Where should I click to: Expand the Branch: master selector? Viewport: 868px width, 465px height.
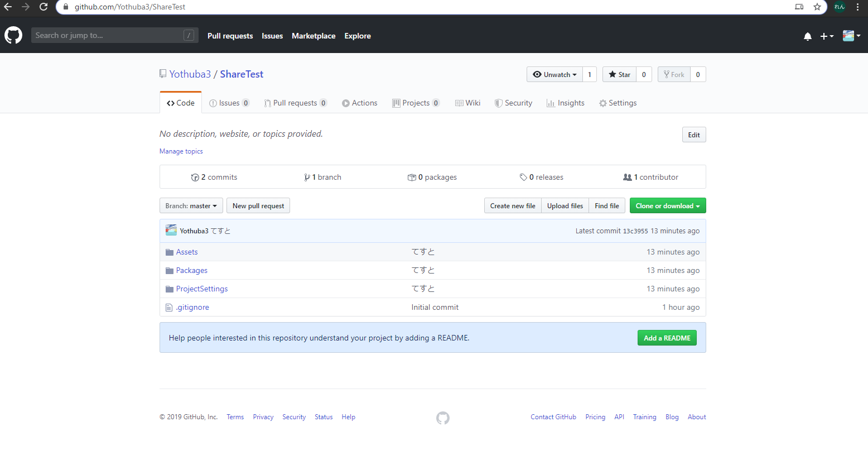pyautogui.click(x=191, y=206)
